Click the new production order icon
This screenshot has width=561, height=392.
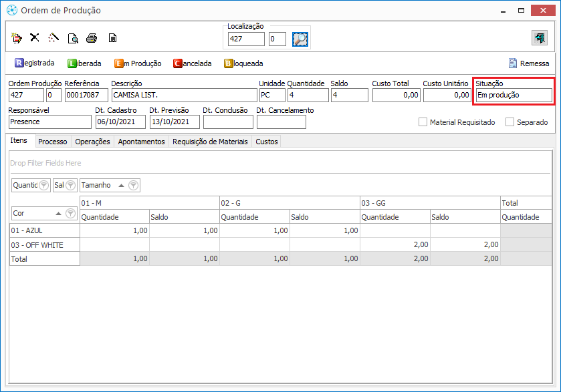click(x=17, y=38)
